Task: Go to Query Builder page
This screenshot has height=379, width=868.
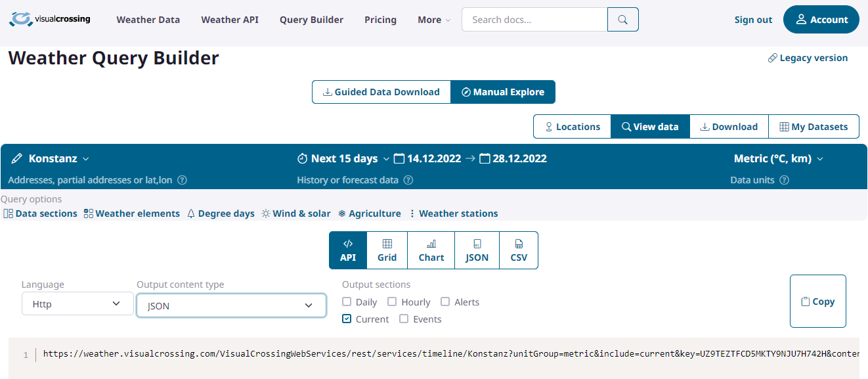Action: 311,20
